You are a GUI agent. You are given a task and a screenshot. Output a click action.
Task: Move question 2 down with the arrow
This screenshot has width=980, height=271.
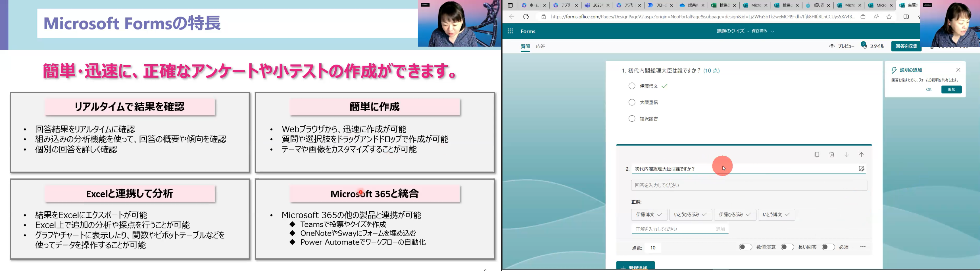[x=846, y=155]
